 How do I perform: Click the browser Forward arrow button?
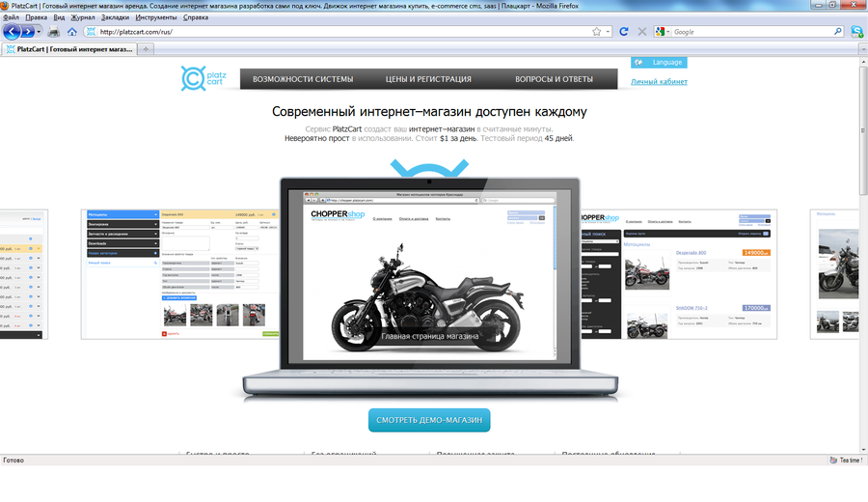tap(28, 31)
